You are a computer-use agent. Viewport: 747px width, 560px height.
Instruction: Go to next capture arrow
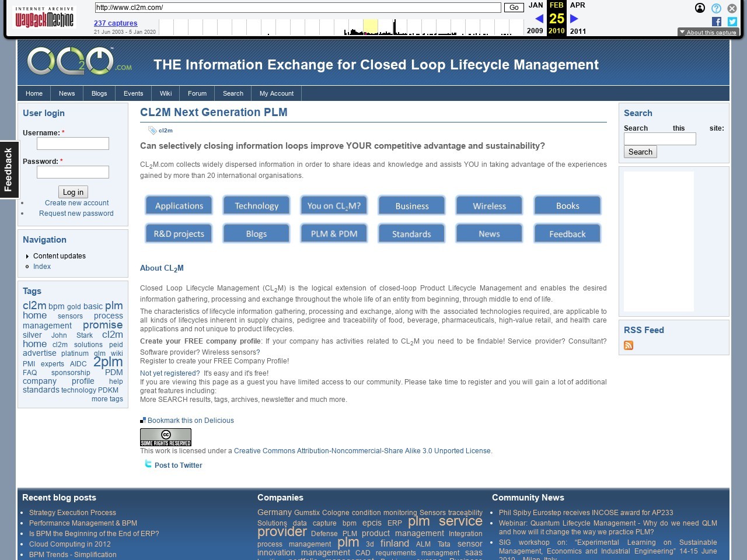coord(574,19)
